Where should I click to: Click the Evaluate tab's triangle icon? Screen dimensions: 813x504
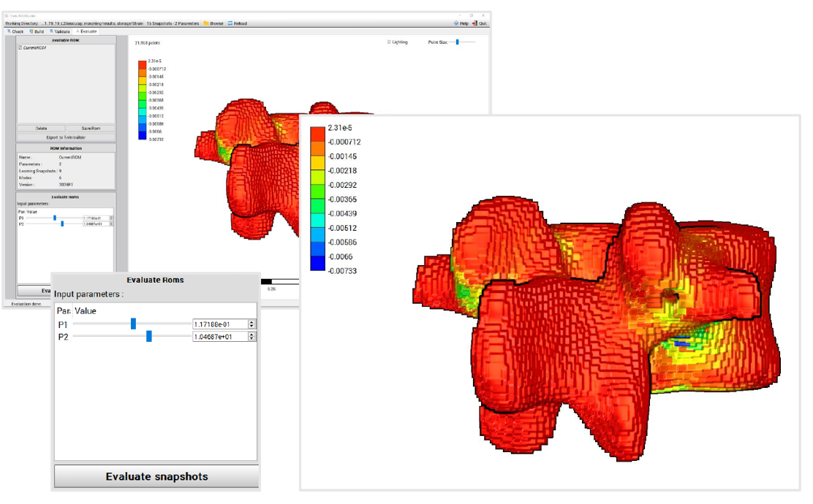[x=78, y=31]
